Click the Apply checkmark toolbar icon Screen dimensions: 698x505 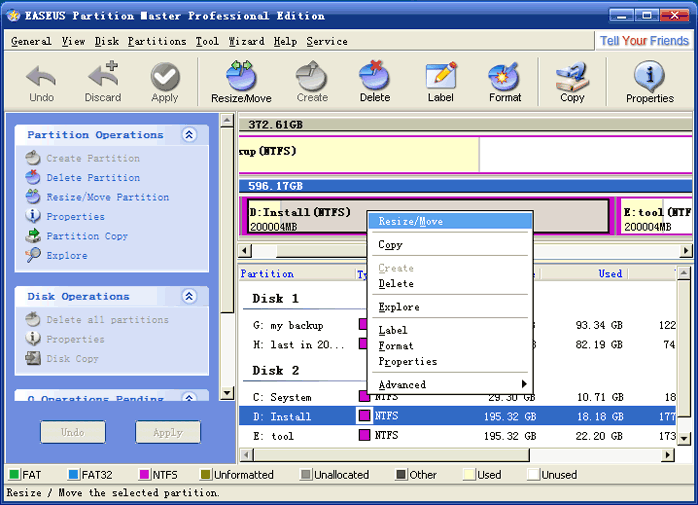click(165, 77)
